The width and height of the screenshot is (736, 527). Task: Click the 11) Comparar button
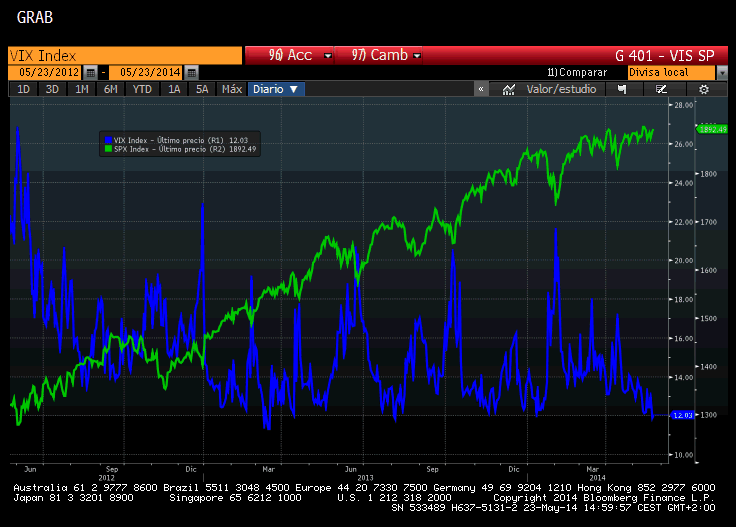[577, 72]
